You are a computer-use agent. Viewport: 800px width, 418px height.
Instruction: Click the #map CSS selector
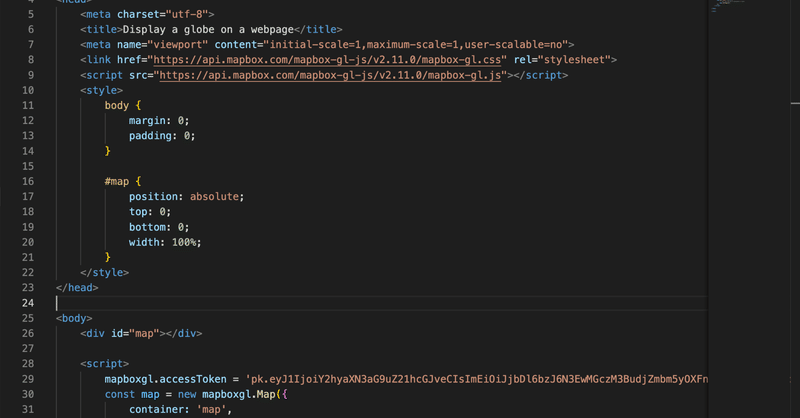click(117, 182)
